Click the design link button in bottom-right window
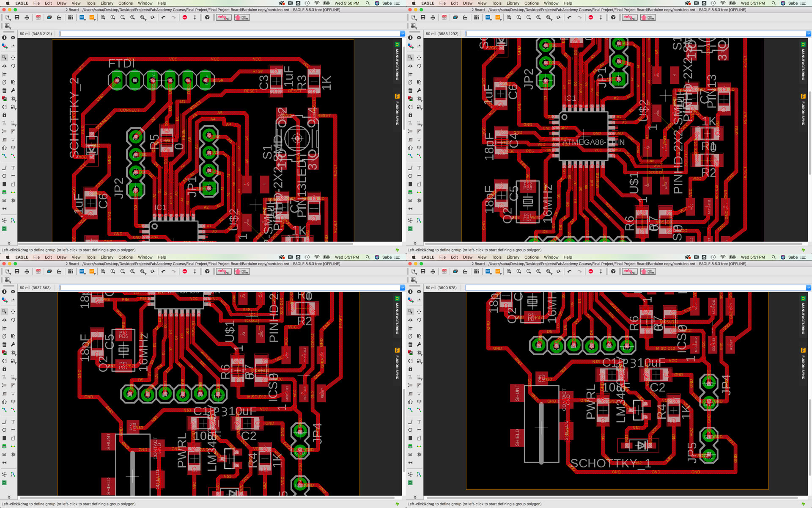 (x=629, y=271)
